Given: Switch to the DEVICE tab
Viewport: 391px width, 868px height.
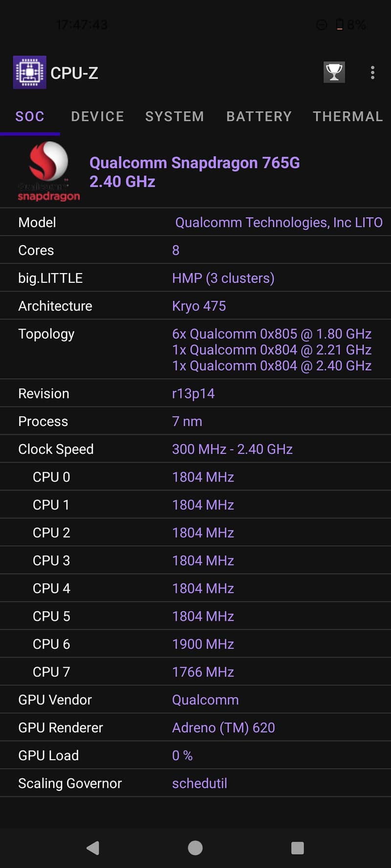Looking at the screenshot, I should pyautogui.click(x=97, y=116).
